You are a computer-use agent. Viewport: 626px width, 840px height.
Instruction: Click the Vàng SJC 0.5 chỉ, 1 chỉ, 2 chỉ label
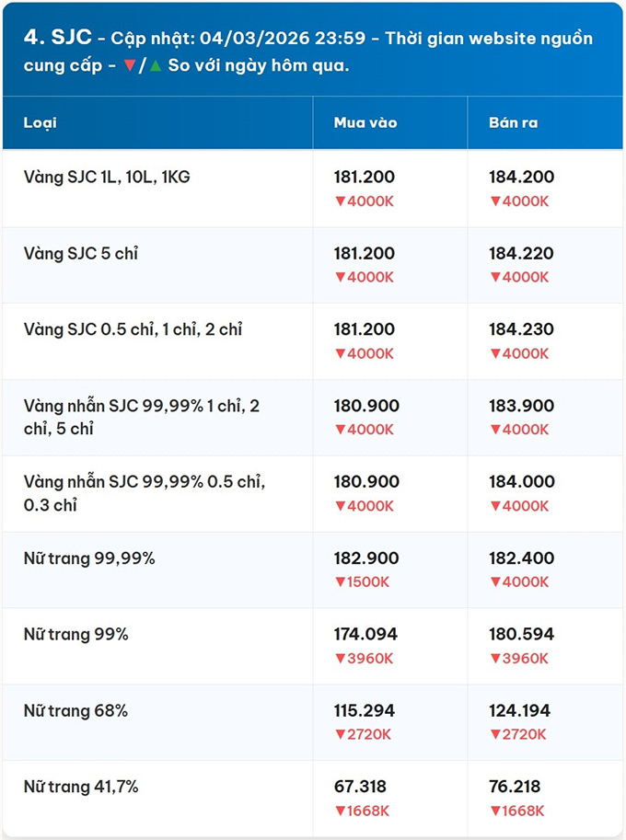[133, 329]
